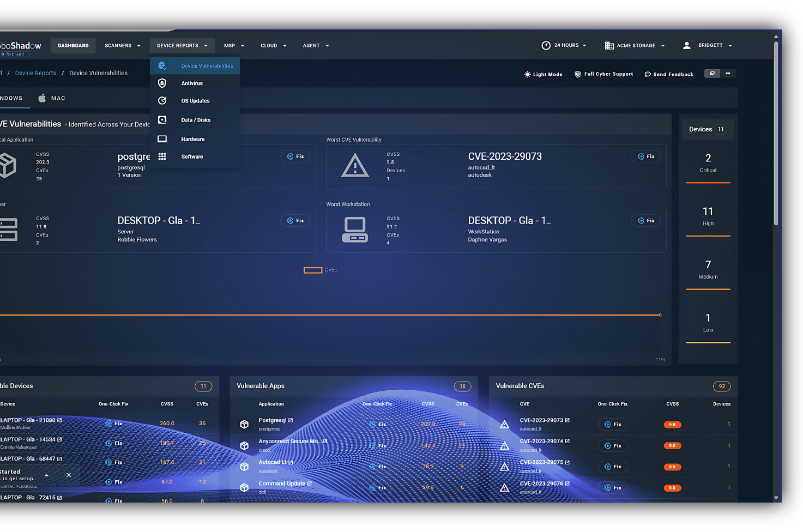The width and height of the screenshot is (803, 532).
Task: Fix the CVE-2023-29073 vulnerability
Action: [x=645, y=156]
